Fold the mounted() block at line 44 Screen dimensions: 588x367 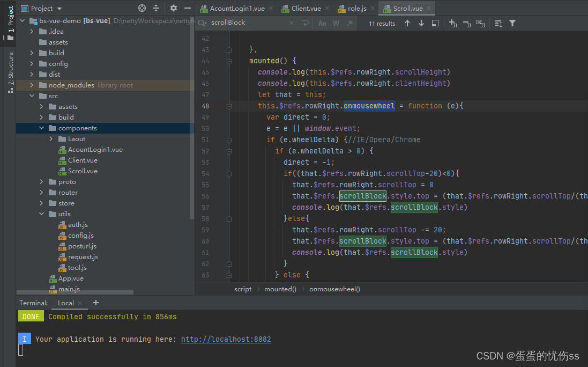229,61
